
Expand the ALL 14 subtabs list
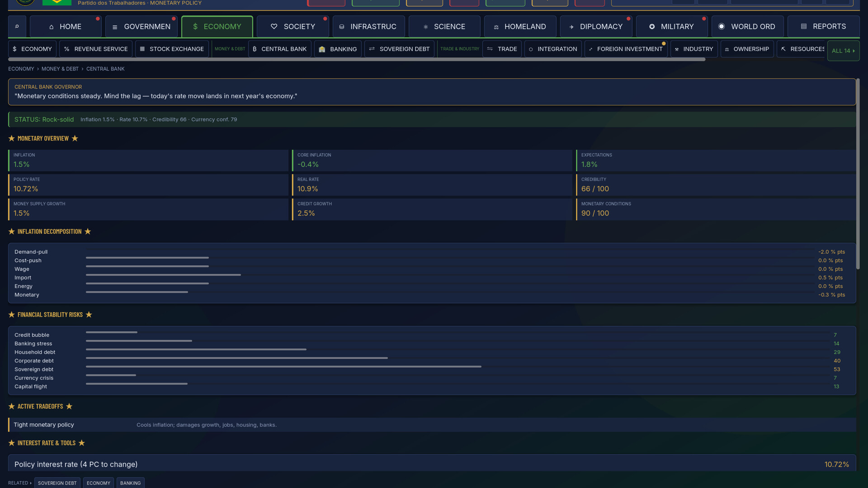click(843, 51)
